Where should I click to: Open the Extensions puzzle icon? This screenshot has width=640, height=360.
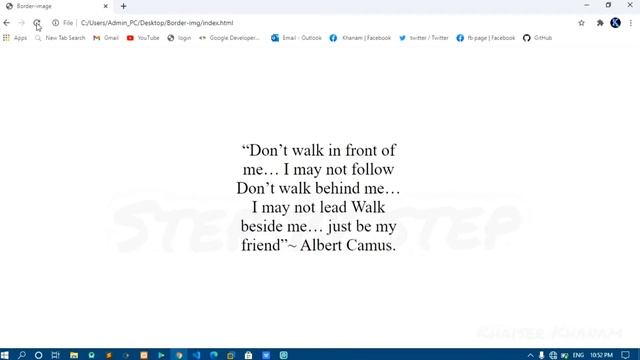click(600, 23)
